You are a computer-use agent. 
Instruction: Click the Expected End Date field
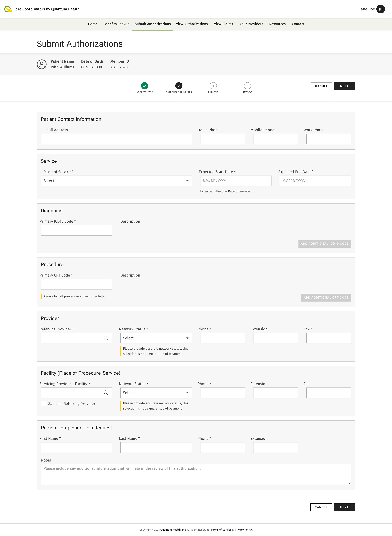click(315, 181)
